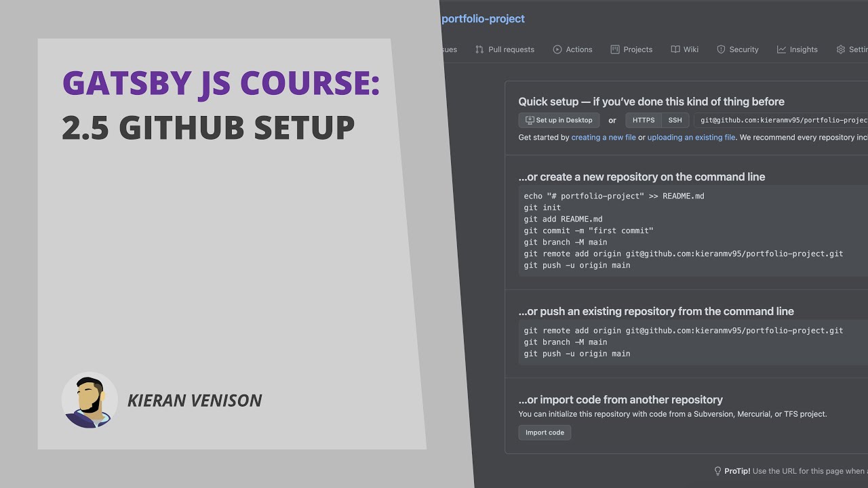Go to the Projects tab
This screenshot has width=868, height=488.
[631, 49]
